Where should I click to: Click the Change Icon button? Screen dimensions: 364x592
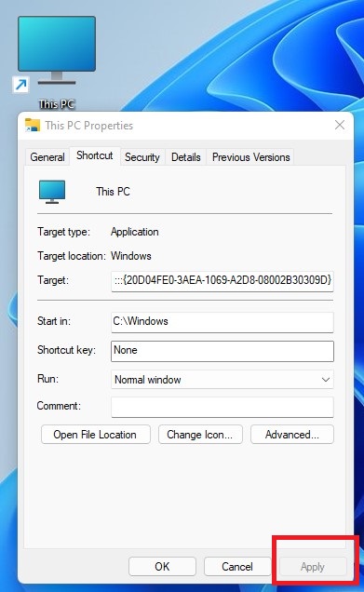click(200, 434)
